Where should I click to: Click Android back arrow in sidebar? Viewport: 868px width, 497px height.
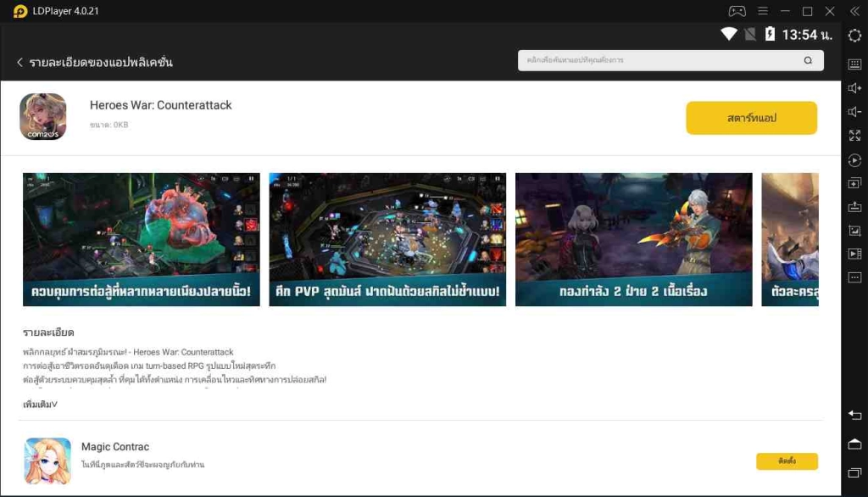[854, 415]
